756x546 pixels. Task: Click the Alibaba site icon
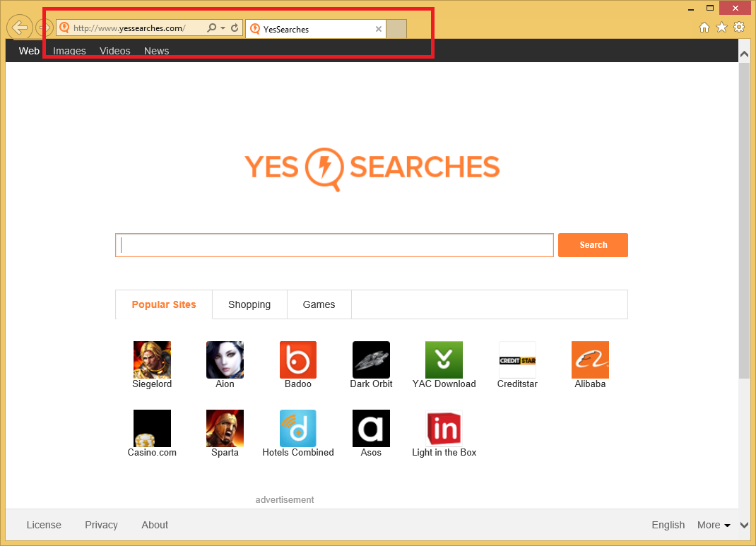tap(590, 360)
